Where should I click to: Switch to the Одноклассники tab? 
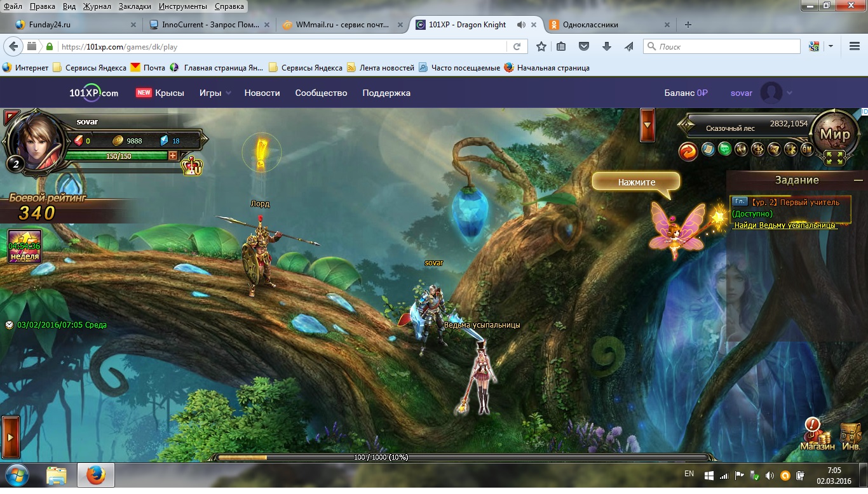608,25
